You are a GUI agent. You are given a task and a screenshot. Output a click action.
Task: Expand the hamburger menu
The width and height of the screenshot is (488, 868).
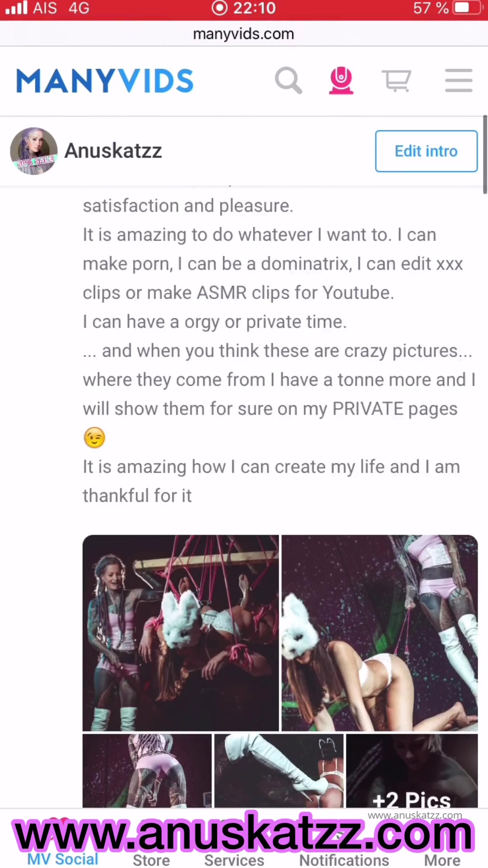point(459,80)
